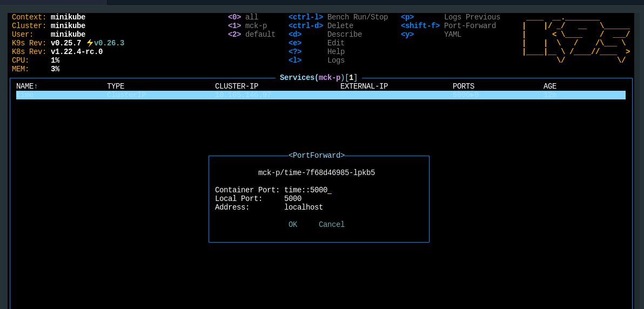Viewport: 644px width, 309px height.
Task: Select the Address localhost field
Action: [x=303, y=207]
